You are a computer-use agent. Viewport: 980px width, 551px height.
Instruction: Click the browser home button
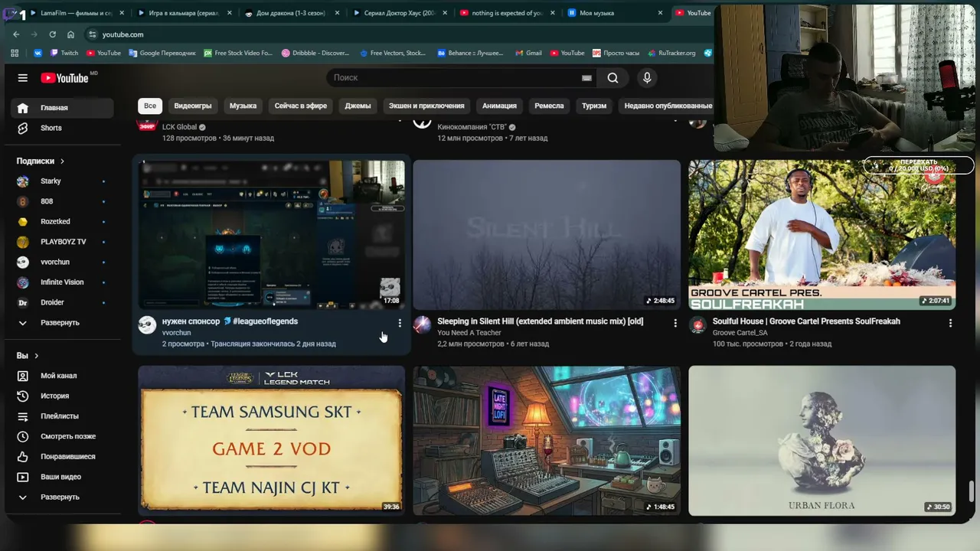point(70,34)
